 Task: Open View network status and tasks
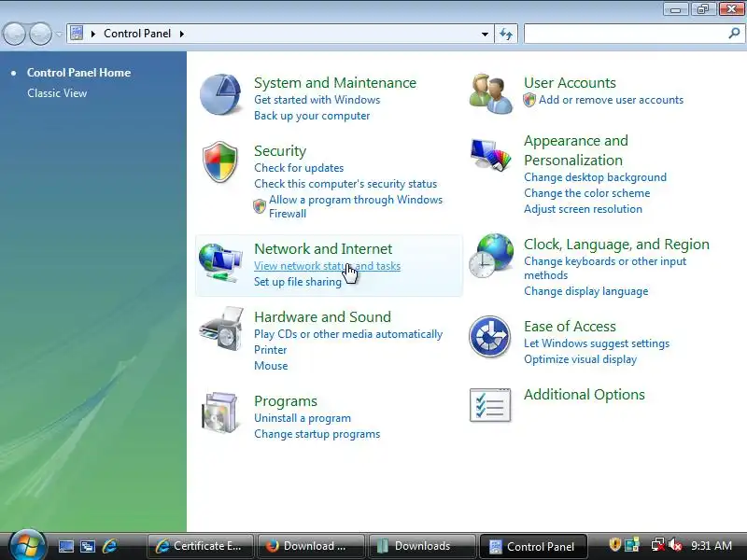327,266
